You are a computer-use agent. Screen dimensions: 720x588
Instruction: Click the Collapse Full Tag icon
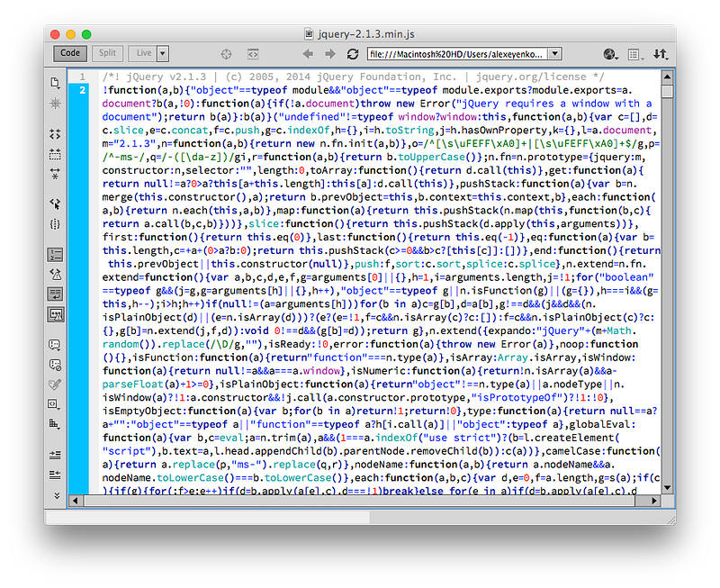pos(55,134)
